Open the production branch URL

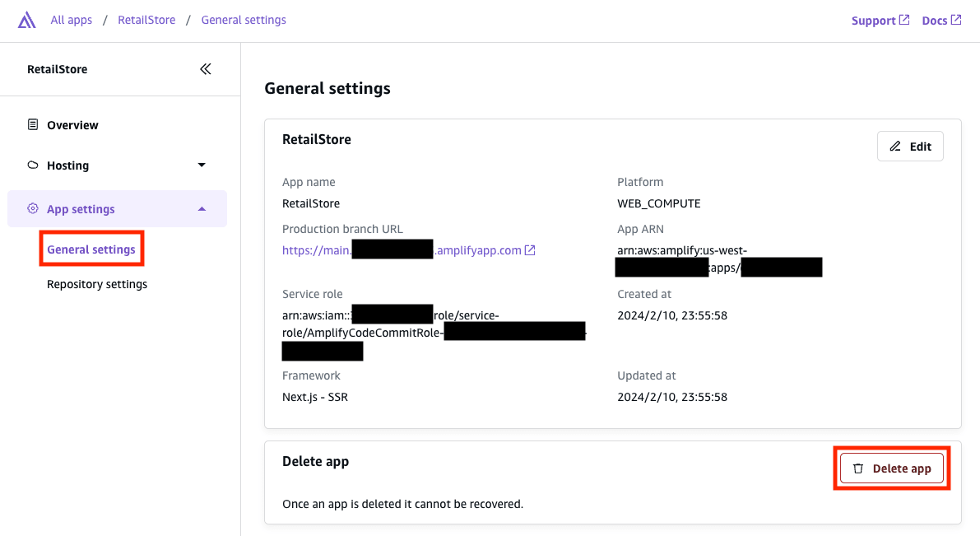(x=408, y=250)
